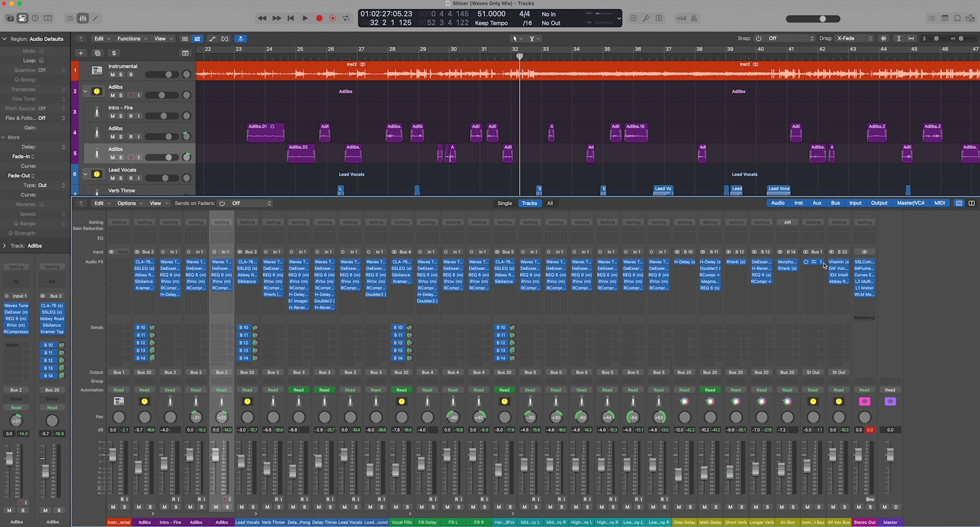Click the Pencil editors icon
The height and width of the screenshot is (527, 980).
[96, 18]
